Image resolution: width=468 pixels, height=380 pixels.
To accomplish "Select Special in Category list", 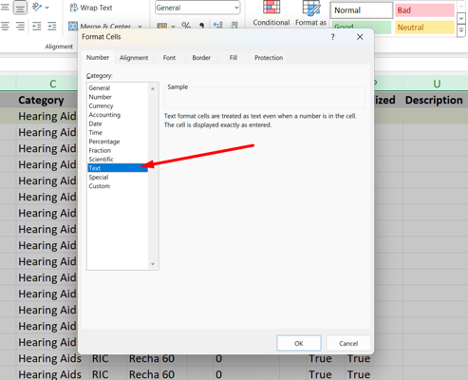I will [x=118, y=177].
